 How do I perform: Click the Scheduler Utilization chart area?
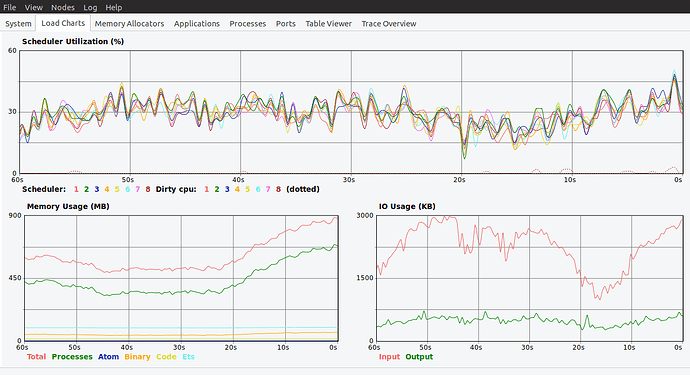point(351,112)
